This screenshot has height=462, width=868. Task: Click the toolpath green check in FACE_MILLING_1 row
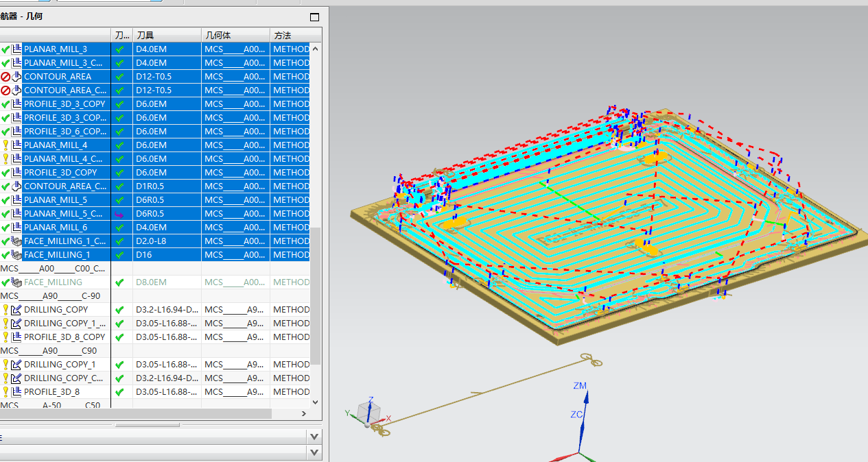pyautogui.click(x=120, y=255)
